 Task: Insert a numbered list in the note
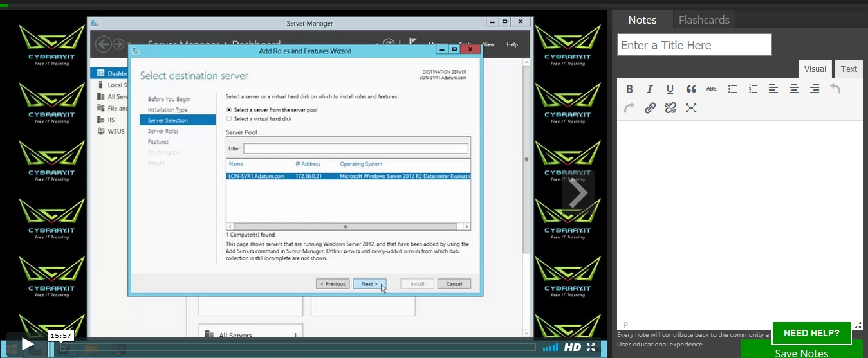(x=753, y=89)
